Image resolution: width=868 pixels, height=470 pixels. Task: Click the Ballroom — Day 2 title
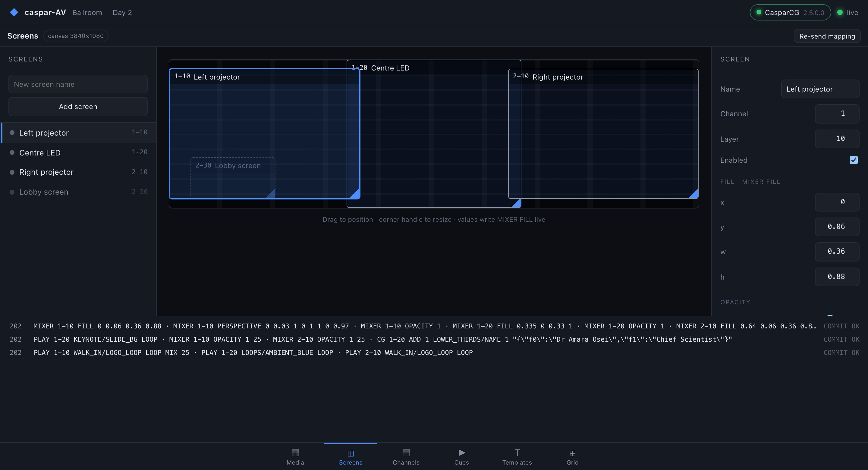click(102, 12)
